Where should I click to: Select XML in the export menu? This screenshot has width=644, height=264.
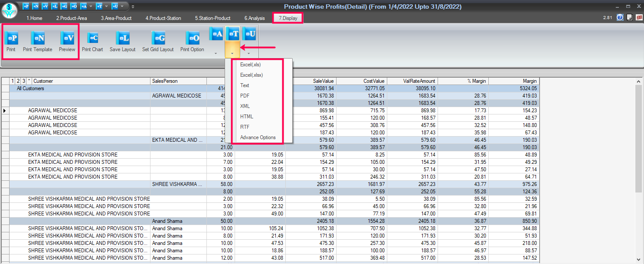pos(259,106)
